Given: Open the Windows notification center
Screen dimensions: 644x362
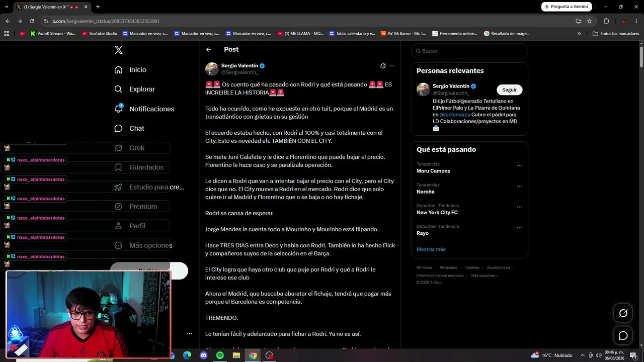Looking at the screenshot, I should tap(633, 355).
